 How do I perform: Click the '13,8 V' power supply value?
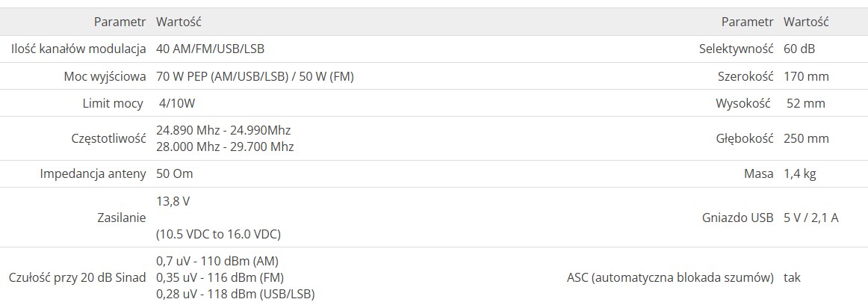tap(173, 201)
